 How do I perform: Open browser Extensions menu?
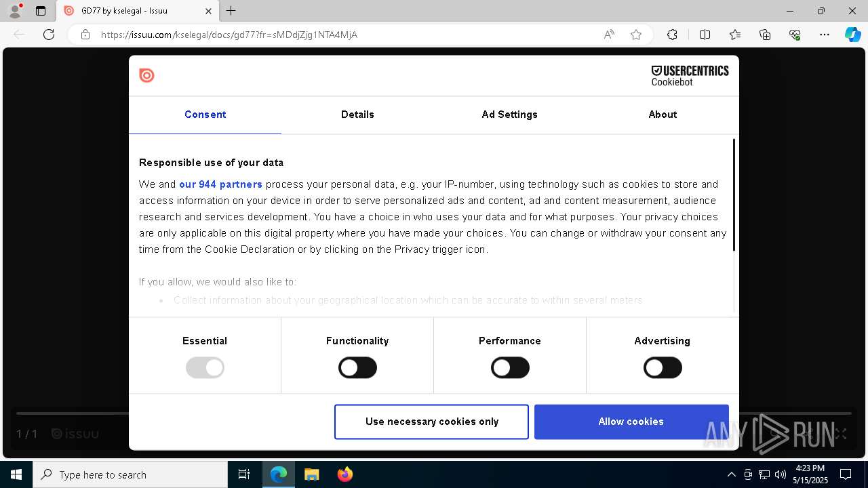click(x=672, y=35)
